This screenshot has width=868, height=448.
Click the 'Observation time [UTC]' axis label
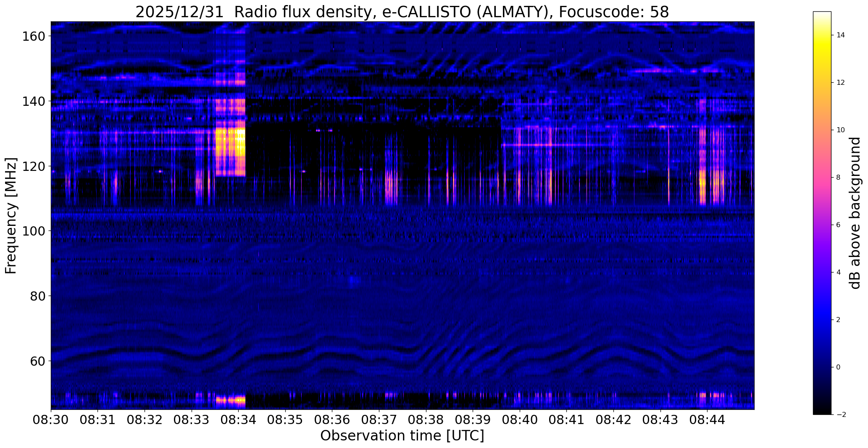click(402, 436)
